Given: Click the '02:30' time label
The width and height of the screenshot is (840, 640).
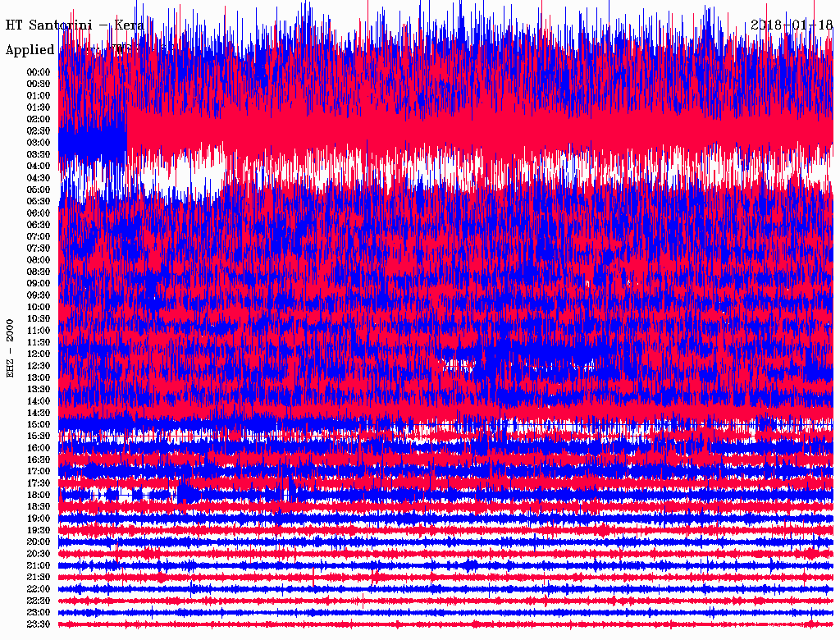Looking at the screenshot, I should click(39, 131).
